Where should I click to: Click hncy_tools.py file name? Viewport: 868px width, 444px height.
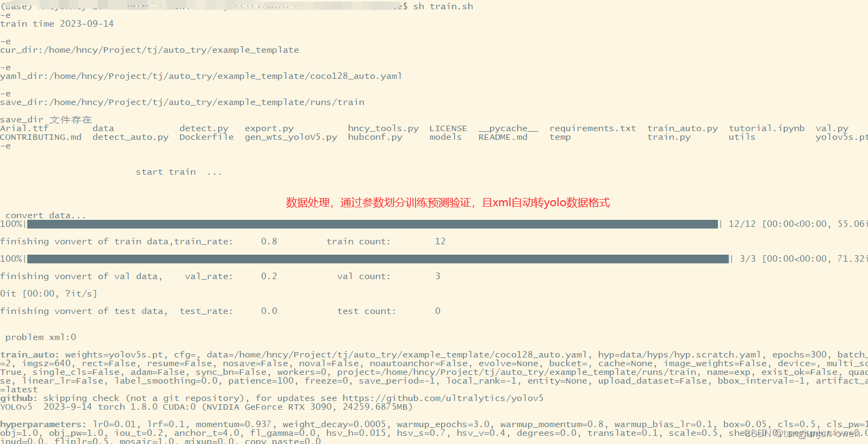(383, 128)
